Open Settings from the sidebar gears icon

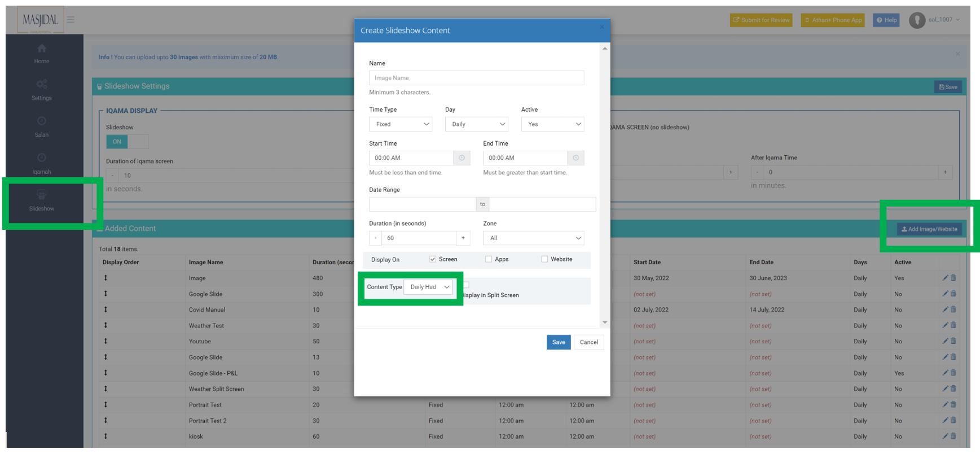click(42, 85)
